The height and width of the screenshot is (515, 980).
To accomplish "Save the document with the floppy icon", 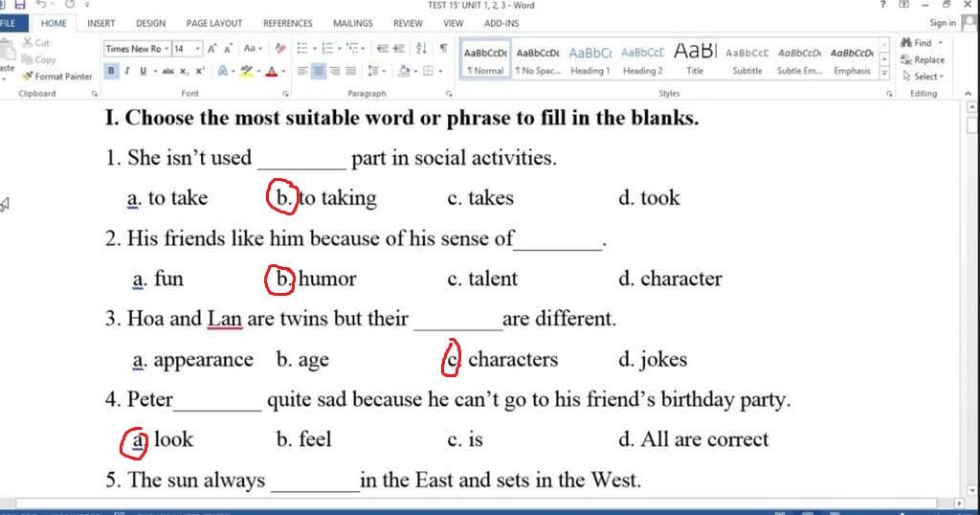I will [x=20, y=5].
